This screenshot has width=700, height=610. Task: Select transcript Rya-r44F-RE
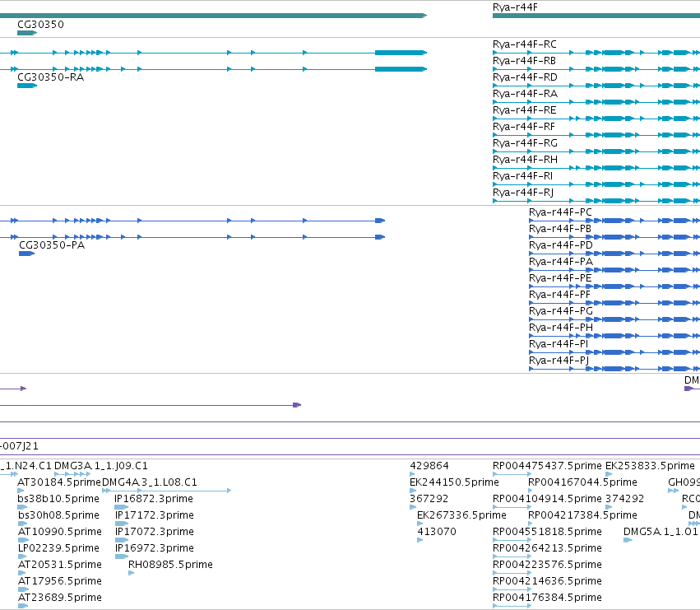[x=525, y=110]
